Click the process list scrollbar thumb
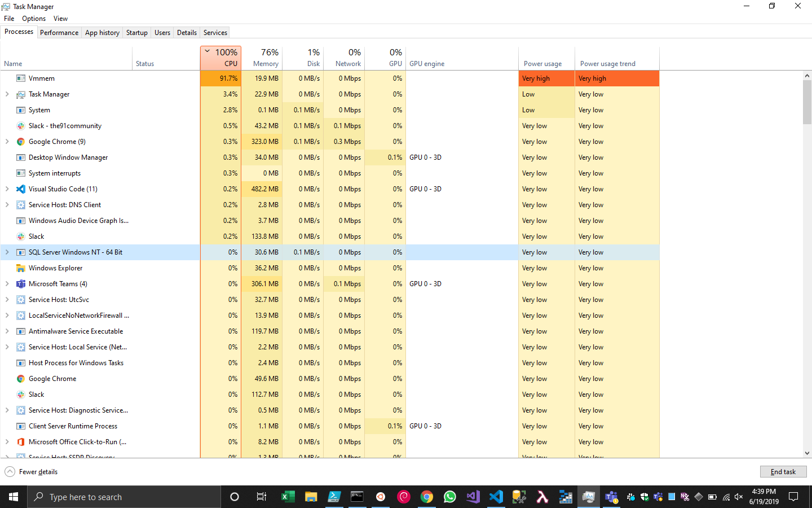The width and height of the screenshot is (812, 508). (x=807, y=102)
